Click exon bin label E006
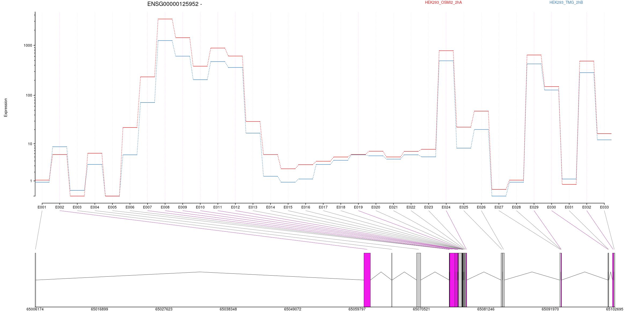644x322 pixels. tap(130, 207)
